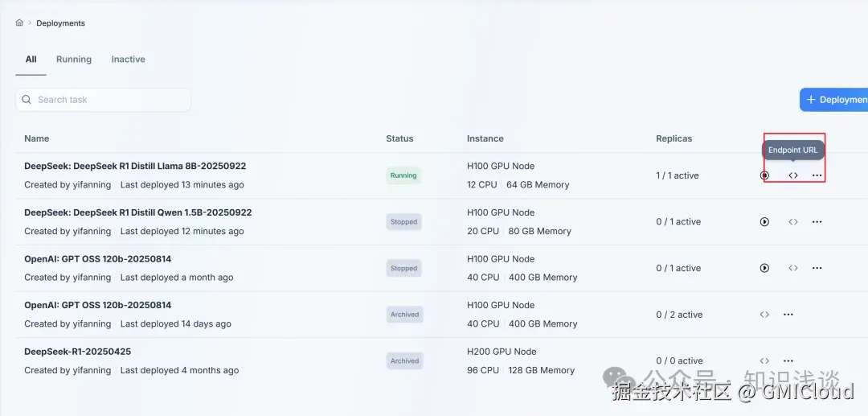Viewport: 868px width, 416px height.
Task: Open more options for stopped GPT OSS 120b
Action: coord(817,268)
